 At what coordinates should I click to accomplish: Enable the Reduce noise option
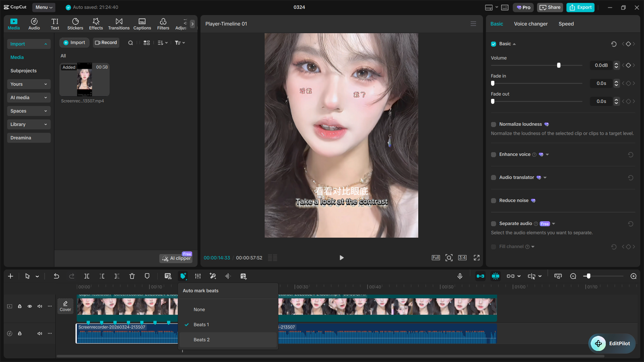pos(493,200)
